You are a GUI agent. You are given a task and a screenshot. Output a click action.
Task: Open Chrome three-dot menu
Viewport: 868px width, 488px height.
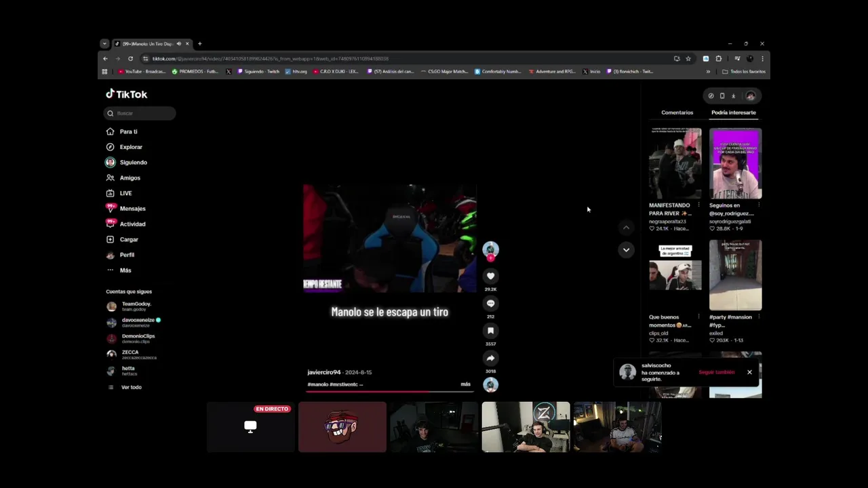[x=762, y=59]
